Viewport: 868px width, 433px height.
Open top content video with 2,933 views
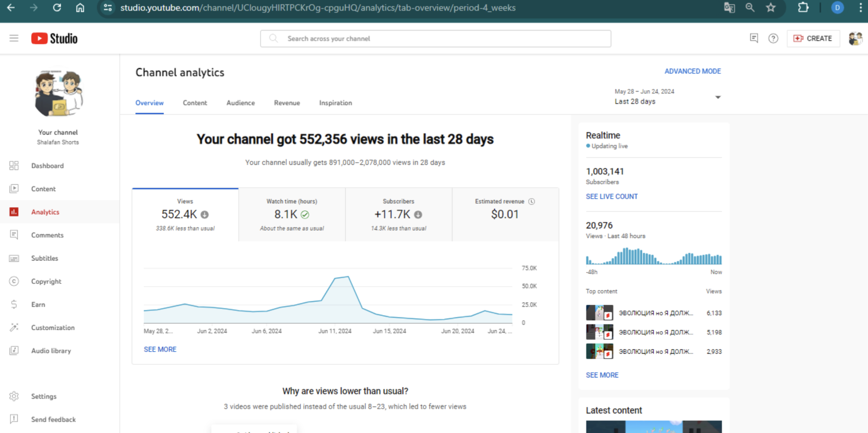(x=654, y=351)
